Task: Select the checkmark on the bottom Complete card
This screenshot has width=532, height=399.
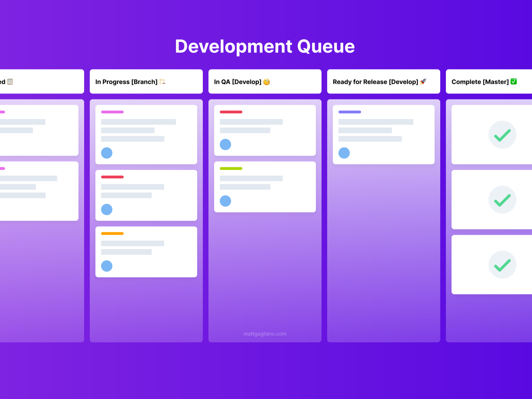Action: coord(502,265)
